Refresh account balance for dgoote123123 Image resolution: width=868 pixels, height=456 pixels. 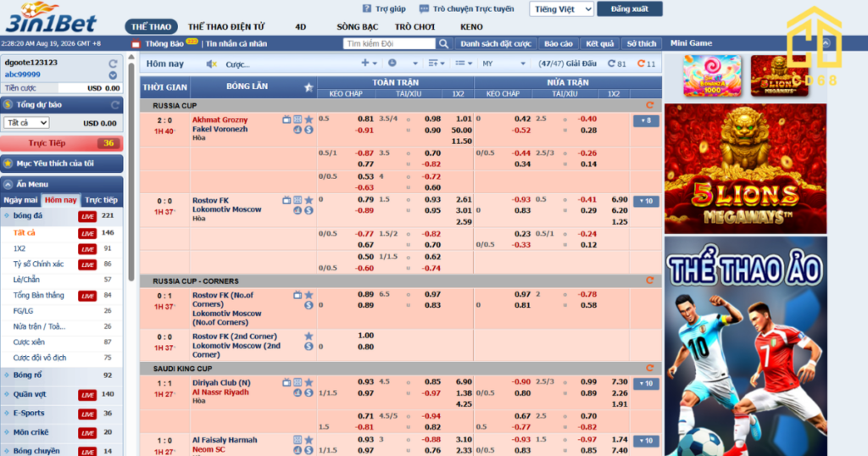coord(113,64)
